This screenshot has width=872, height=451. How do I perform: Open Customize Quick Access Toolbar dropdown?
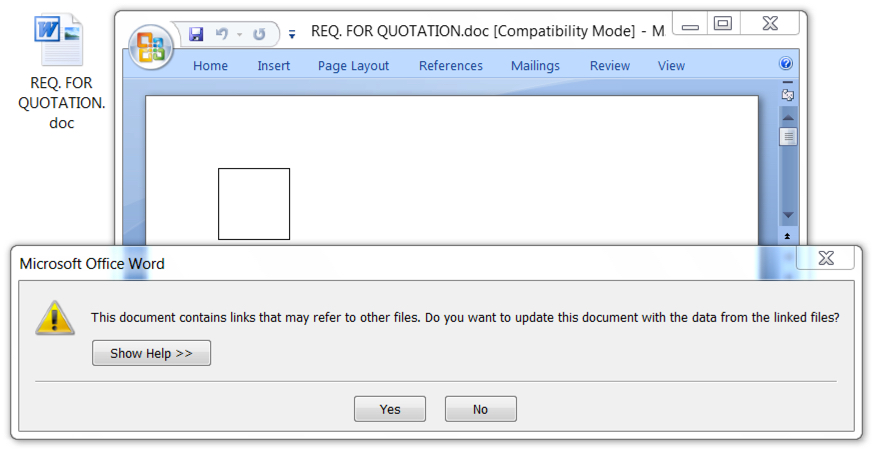tap(291, 35)
